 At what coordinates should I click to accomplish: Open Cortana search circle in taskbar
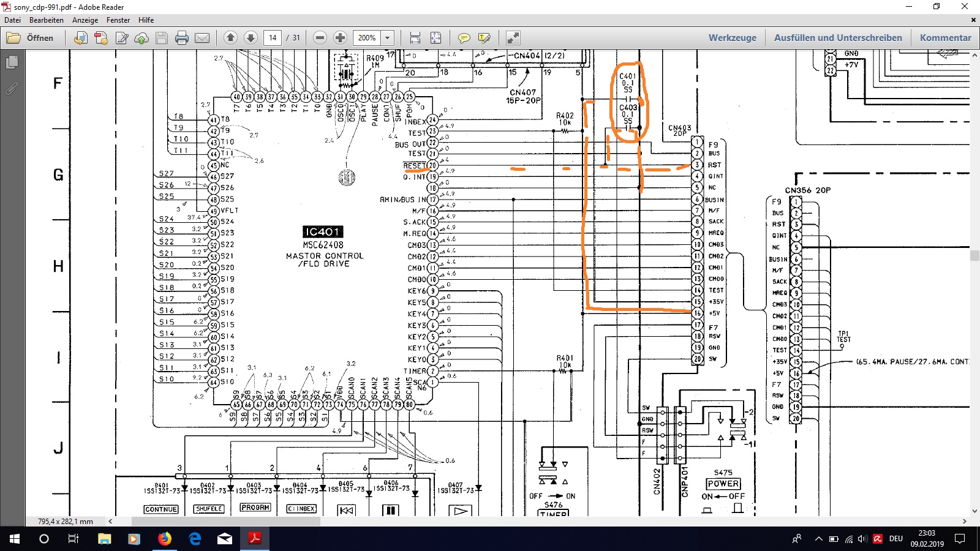[44, 539]
